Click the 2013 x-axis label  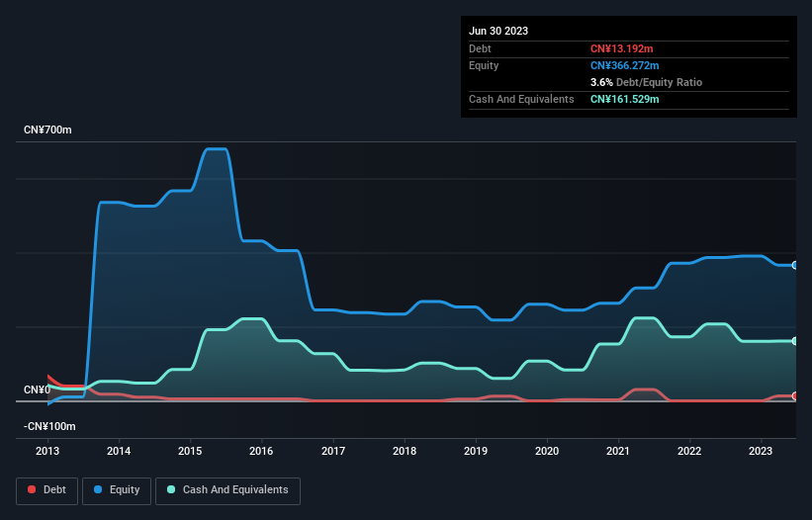click(x=47, y=451)
